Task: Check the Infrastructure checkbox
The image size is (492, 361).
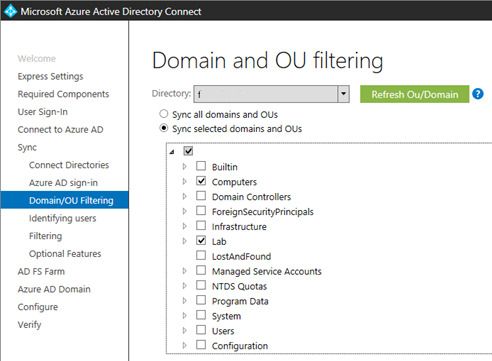Action: point(201,226)
